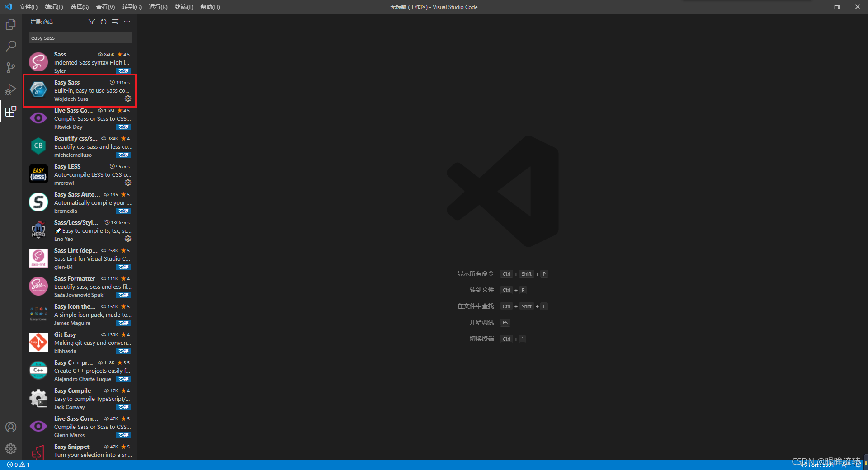Open the Accounts menu icon
Image resolution: width=868 pixels, height=470 pixels.
(x=11, y=427)
